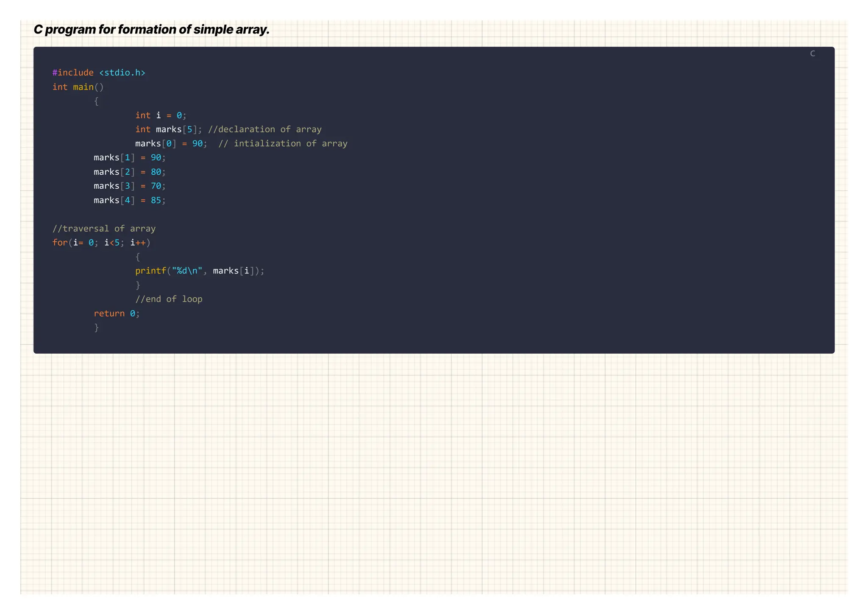Image resolution: width=868 pixels, height=614 pixels.
Task: Click the 'marks[0] = 90;' statement
Action: [171, 144]
